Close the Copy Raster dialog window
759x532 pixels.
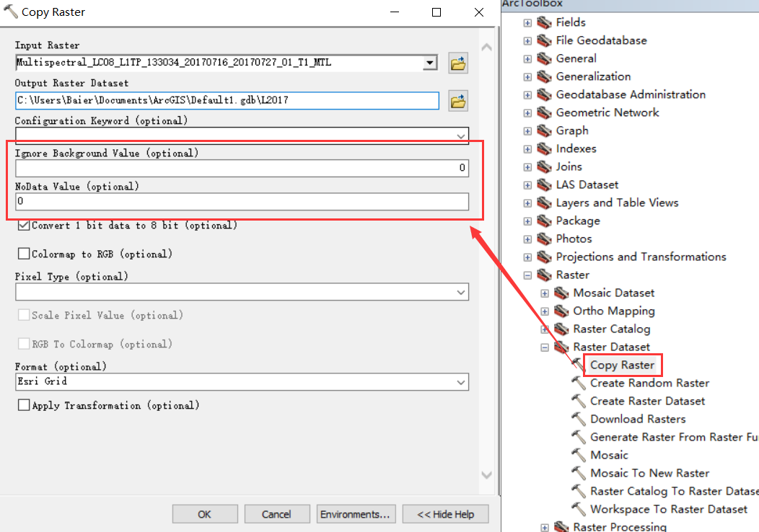coord(479,12)
